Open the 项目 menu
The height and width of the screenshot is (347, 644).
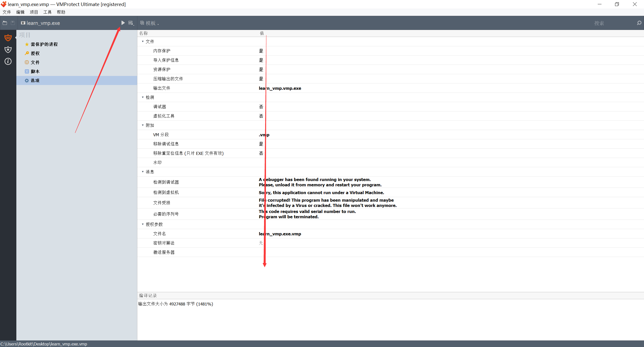[x=34, y=12]
